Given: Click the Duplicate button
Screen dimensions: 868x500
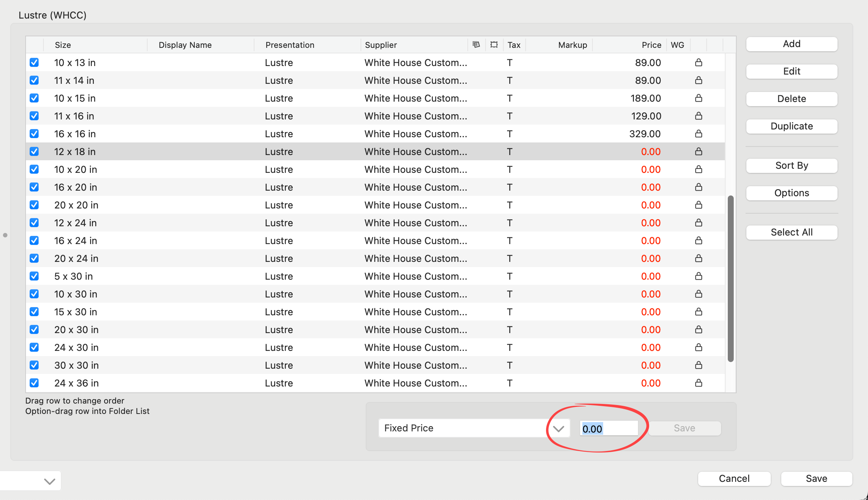Looking at the screenshot, I should 791,126.
